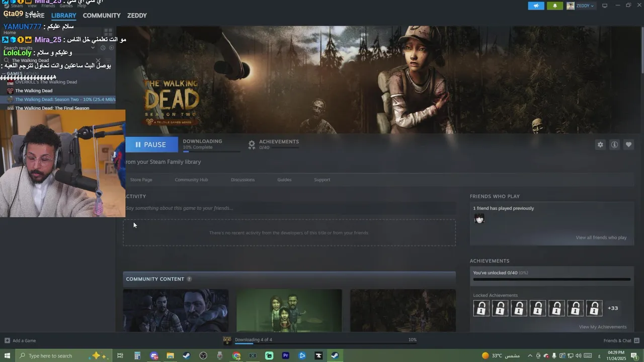
Task: Open the Windows Start menu
Action: 7,355
